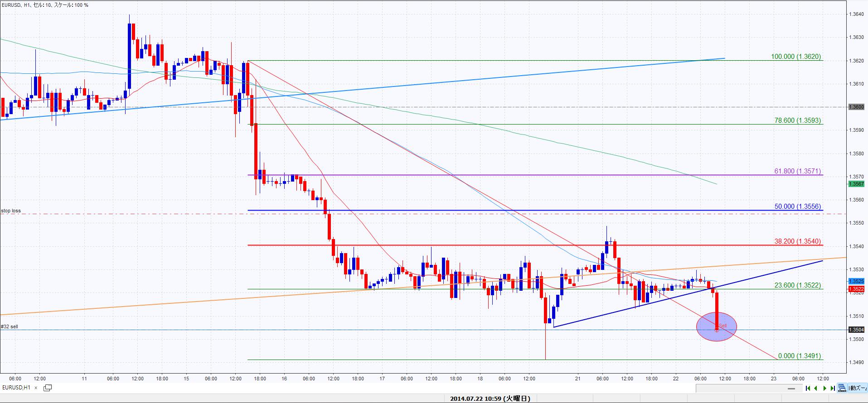Jump to the latest bar of the chart
This screenshot has height=403, width=868.
coord(833,388)
